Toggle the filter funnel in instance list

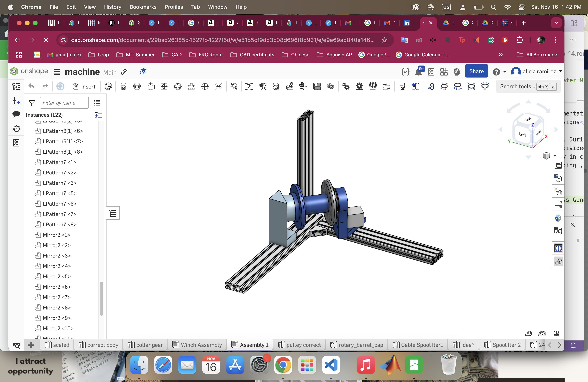tap(32, 103)
